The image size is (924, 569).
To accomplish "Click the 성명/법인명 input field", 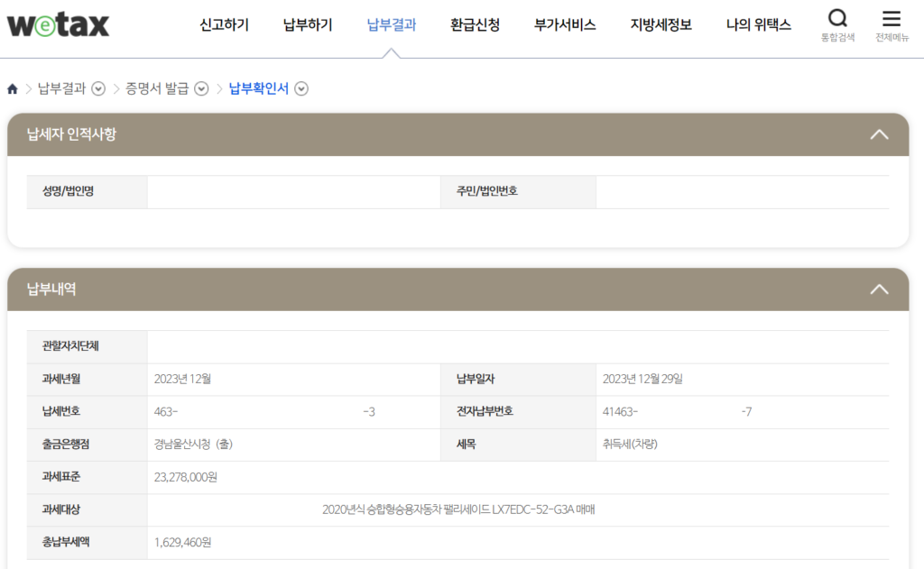I will (293, 191).
